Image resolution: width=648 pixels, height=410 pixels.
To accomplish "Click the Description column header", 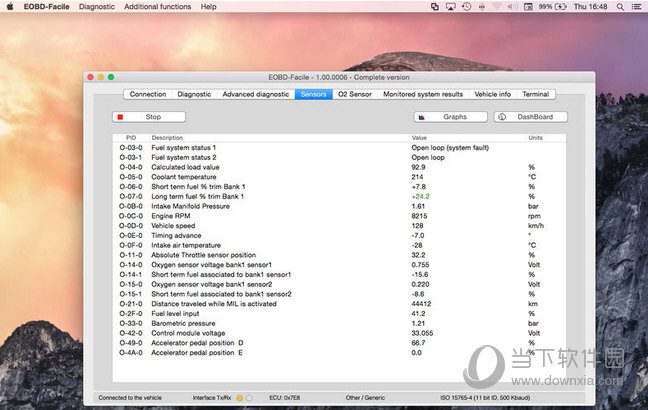I will (167, 138).
